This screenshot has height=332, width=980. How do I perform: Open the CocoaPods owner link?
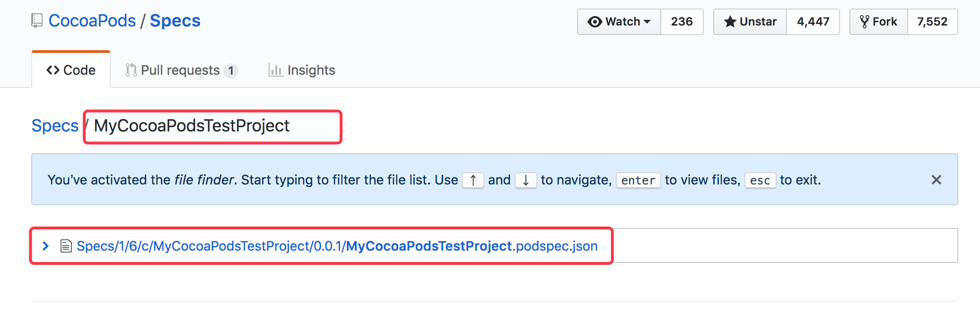(92, 21)
